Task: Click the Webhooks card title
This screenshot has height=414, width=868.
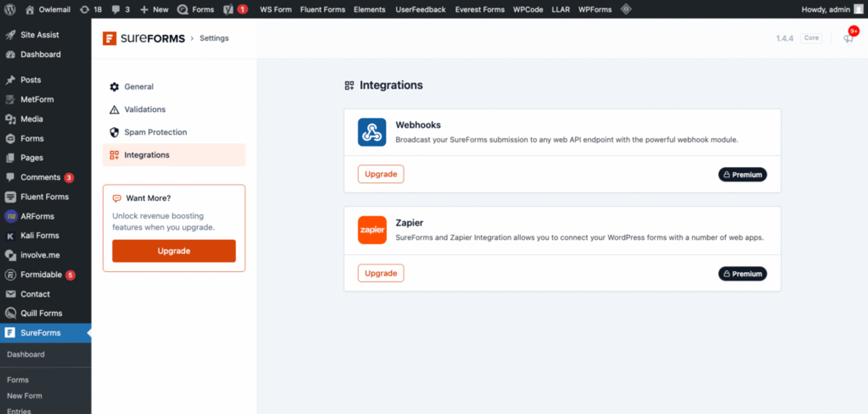Action: (x=418, y=125)
